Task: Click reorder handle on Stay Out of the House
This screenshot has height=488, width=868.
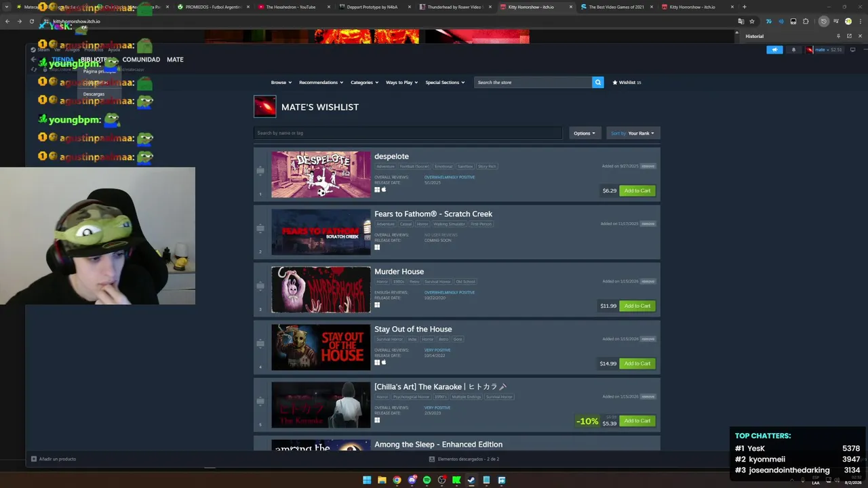Action: (260, 344)
